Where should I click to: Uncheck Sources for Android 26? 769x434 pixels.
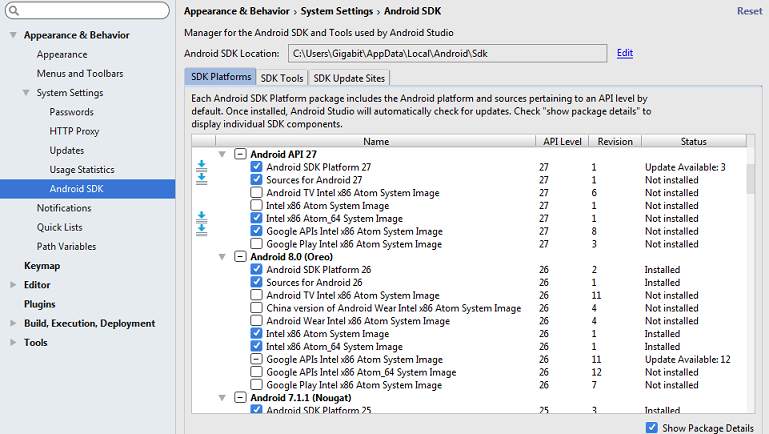[x=256, y=282]
